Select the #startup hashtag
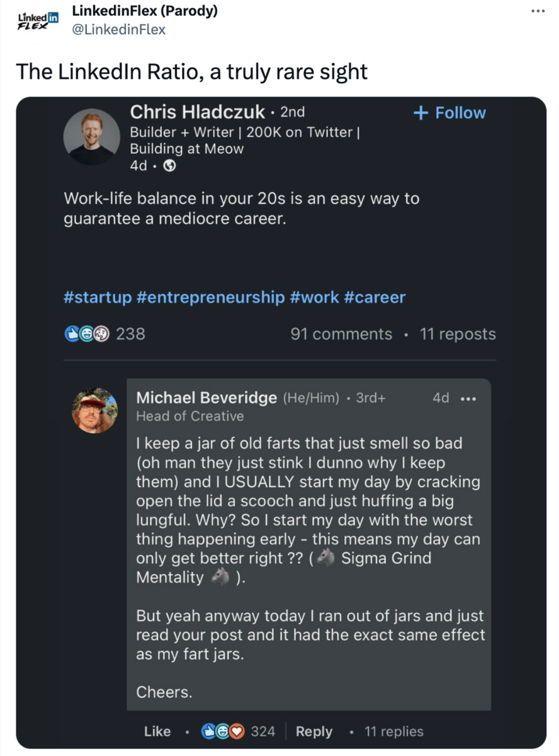The width and height of the screenshot is (559, 756). click(x=98, y=297)
